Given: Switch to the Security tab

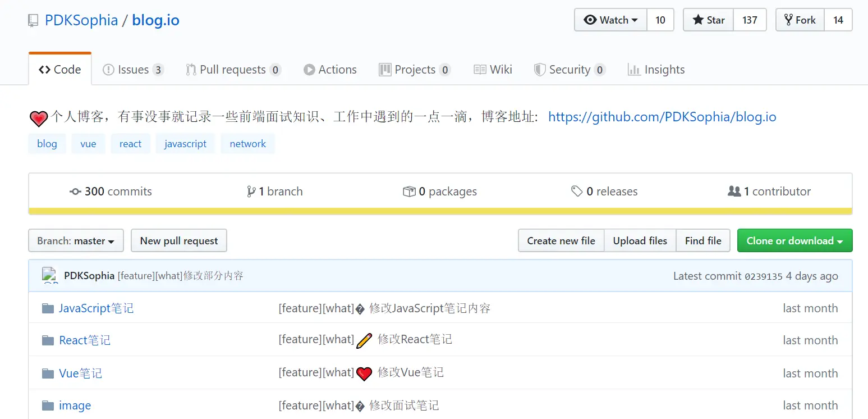Looking at the screenshot, I should pyautogui.click(x=570, y=70).
